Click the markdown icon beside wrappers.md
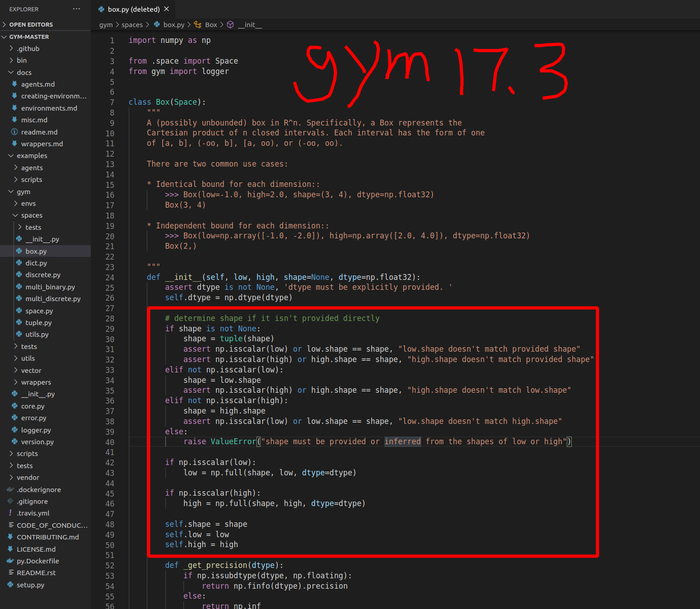 [x=14, y=144]
